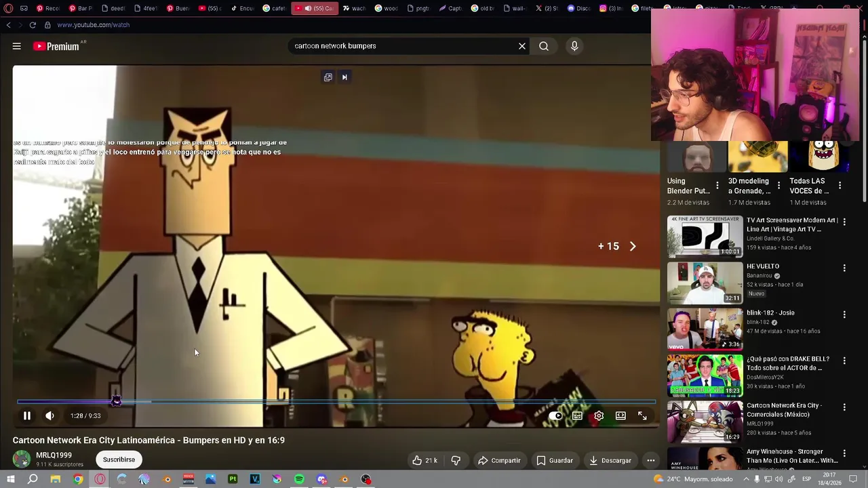
Task: Enter fullscreen with the player's expand icon
Action: click(642, 415)
